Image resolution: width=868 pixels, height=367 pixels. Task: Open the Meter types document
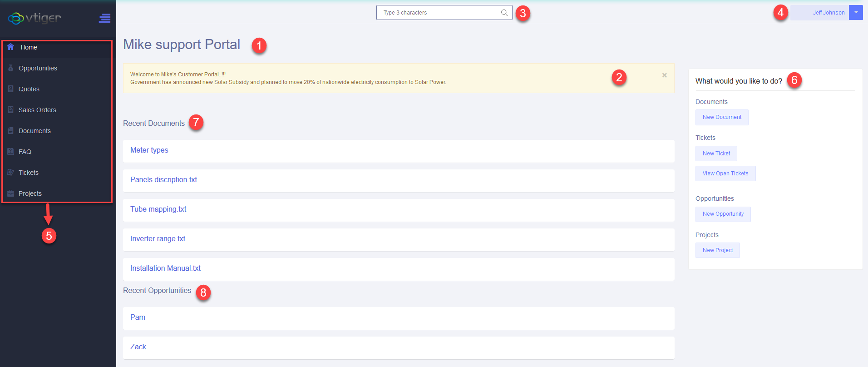click(149, 150)
